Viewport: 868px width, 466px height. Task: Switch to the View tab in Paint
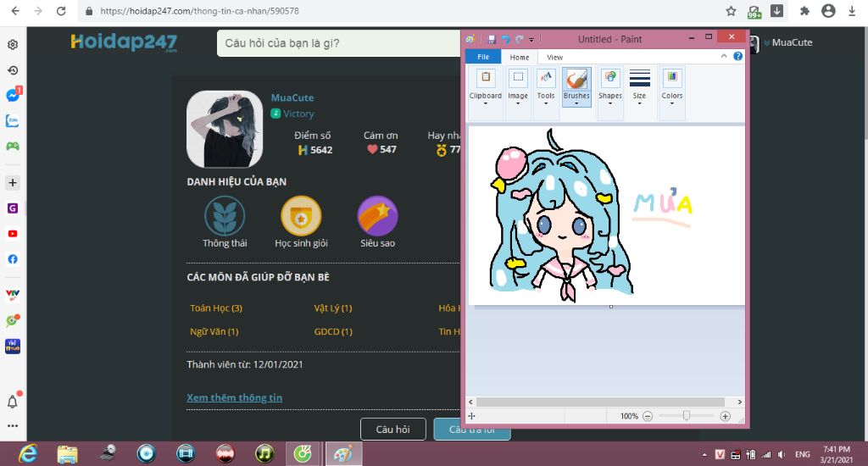pos(554,57)
